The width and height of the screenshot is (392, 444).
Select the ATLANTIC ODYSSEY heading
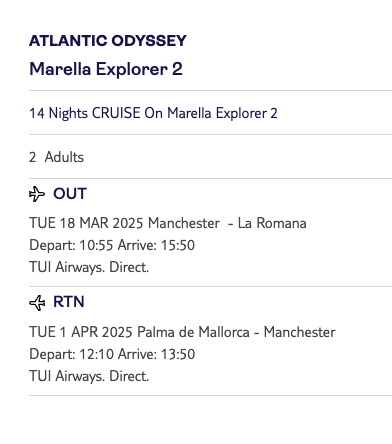click(108, 41)
